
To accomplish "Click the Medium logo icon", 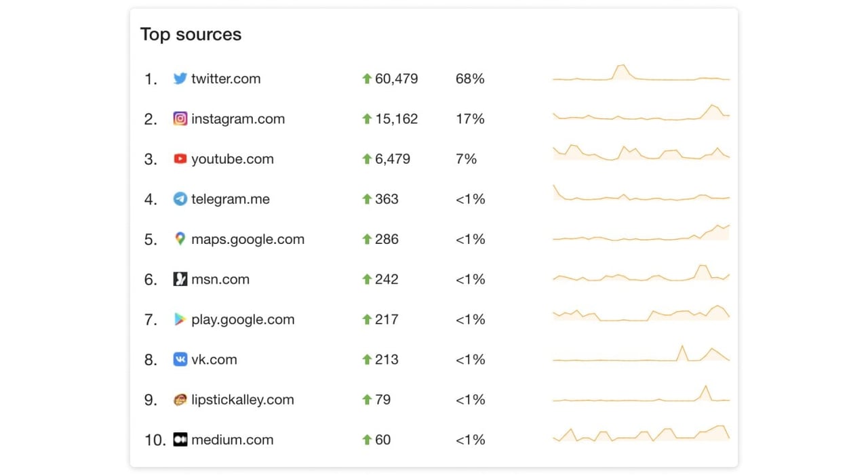I will tap(180, 440).
